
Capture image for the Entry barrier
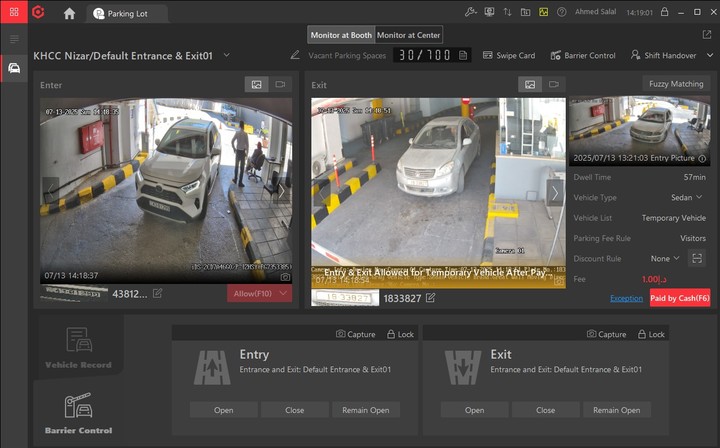(x=355, y=334)
